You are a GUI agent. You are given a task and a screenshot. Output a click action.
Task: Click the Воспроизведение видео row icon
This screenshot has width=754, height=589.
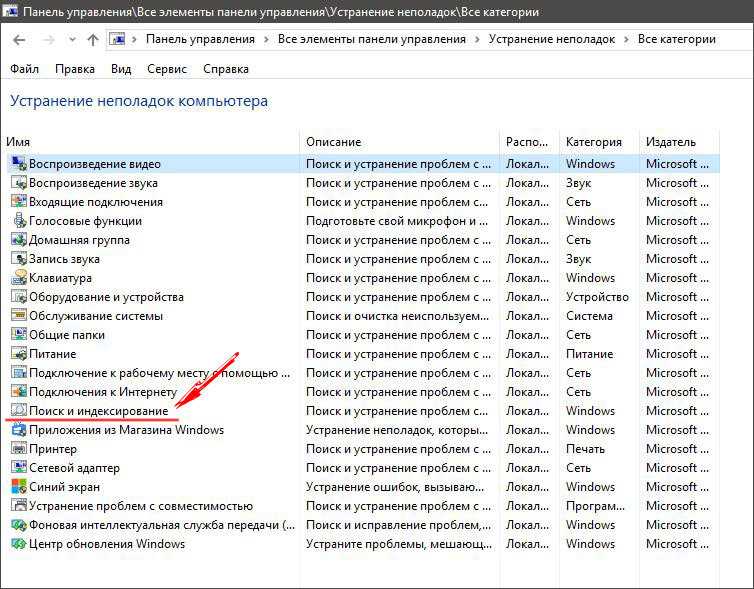[19, 163]
